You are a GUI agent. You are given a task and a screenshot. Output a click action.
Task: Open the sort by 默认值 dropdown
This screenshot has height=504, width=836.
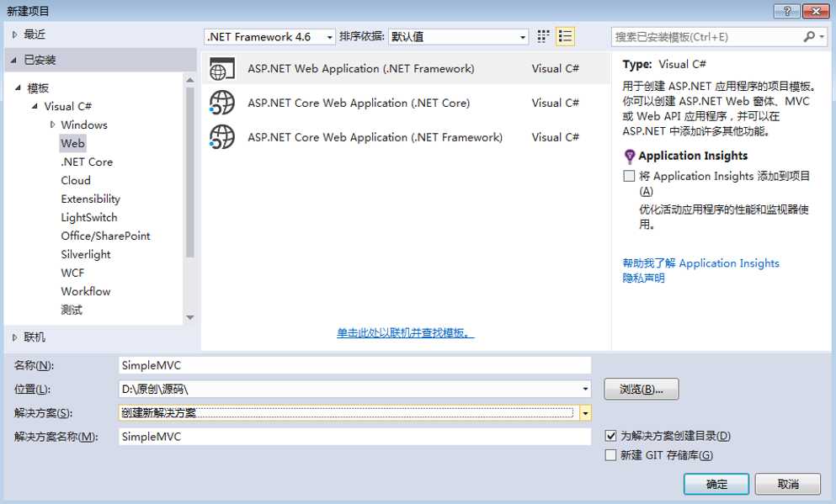click(x=459, y=37)
